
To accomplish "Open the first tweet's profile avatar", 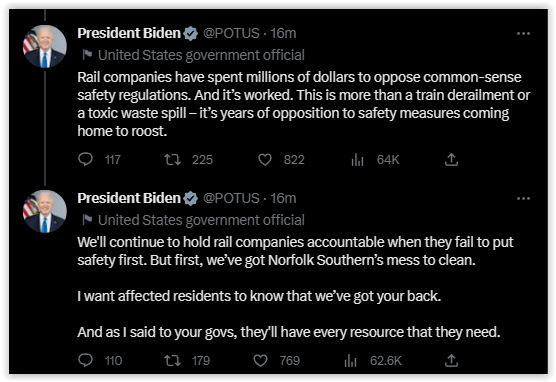I will 45,46.
